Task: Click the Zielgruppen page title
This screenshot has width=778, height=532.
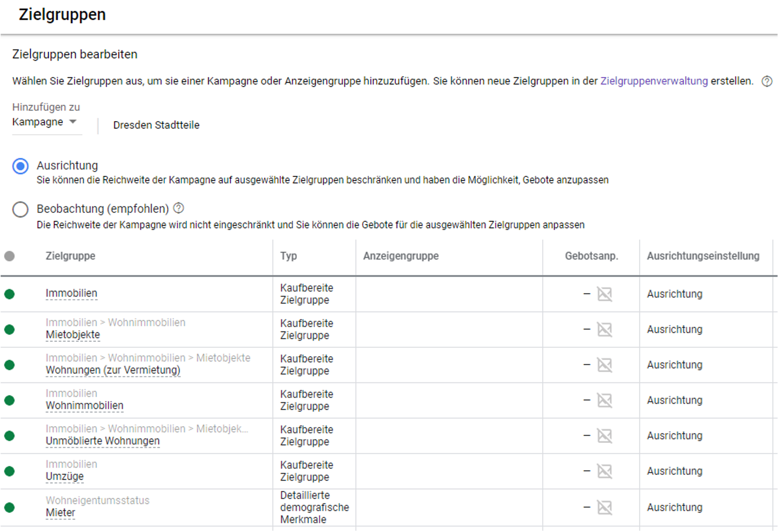Action: pyautogui.click(x=62, y=15)
